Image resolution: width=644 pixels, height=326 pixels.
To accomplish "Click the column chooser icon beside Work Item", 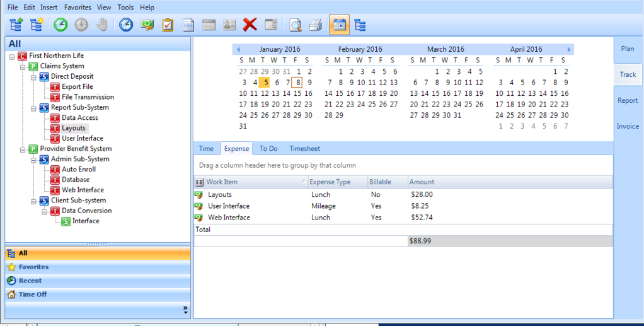I will [x=199, y=182].
